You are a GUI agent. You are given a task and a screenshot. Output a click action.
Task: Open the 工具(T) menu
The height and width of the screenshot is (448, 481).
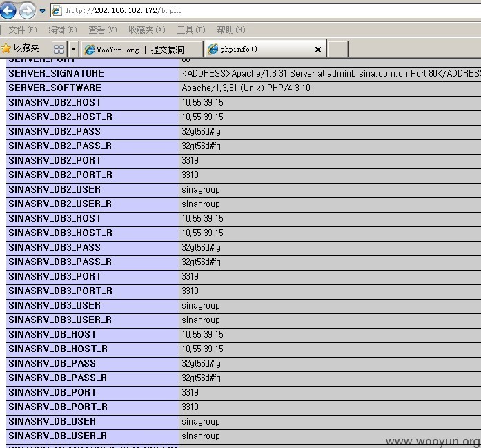click(191, 30)
